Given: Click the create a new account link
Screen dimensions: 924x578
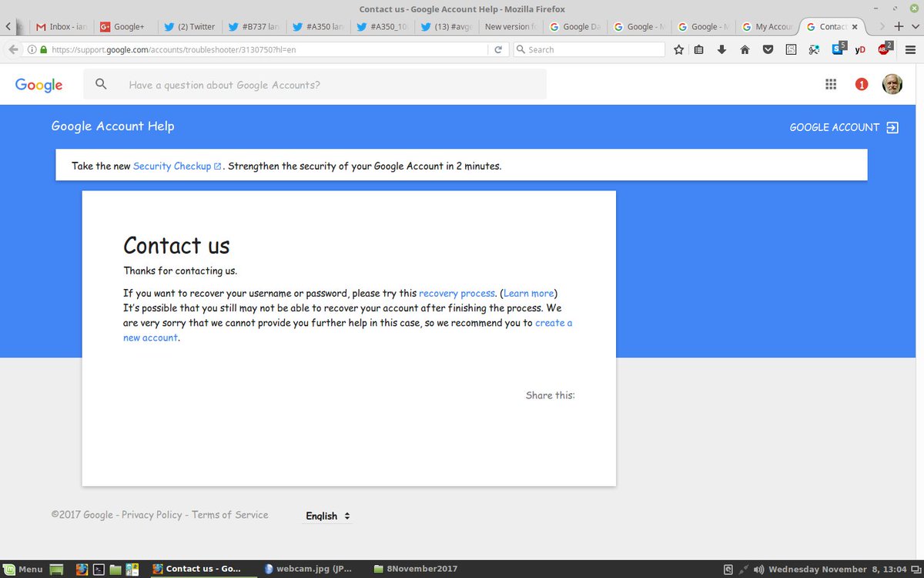Looking at the screenshot, I should [x=554, y=323].
